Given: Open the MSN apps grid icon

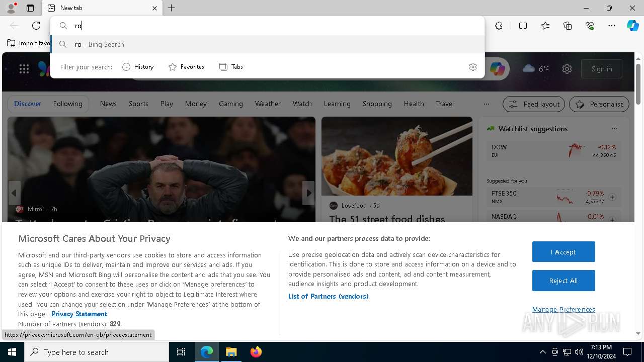Looking at the screenshot, I should click(x=24, y=69).
